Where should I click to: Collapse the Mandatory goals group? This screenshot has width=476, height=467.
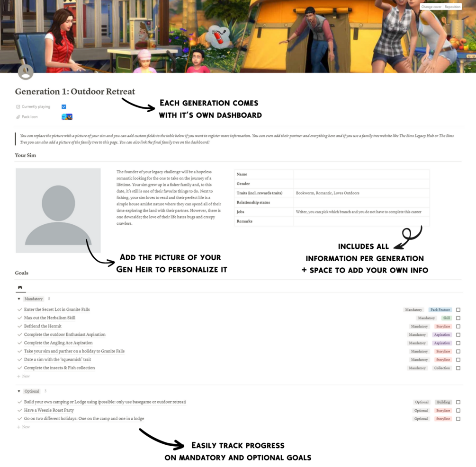coord(19,299)
